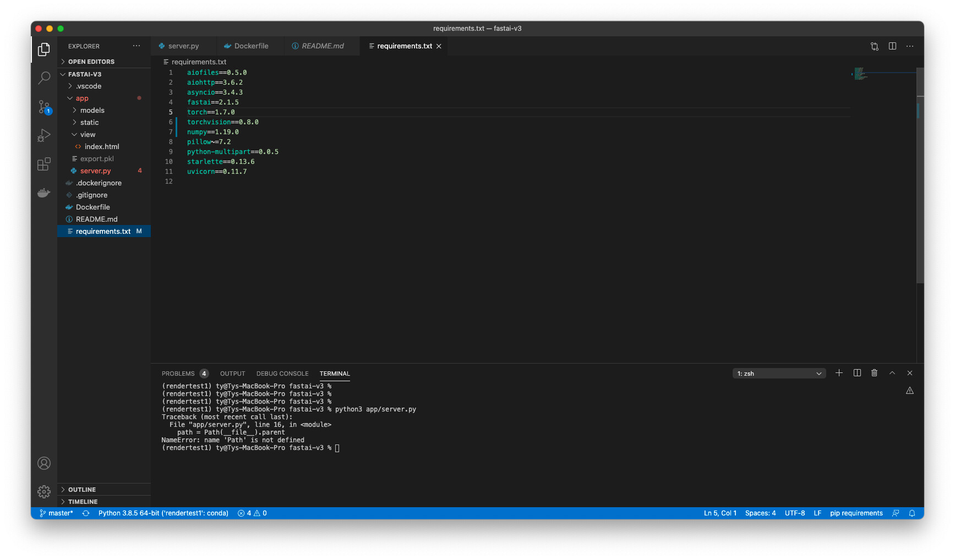Switch to the master branch indicator
The image size is (955, 560).
tap(56, 513)
